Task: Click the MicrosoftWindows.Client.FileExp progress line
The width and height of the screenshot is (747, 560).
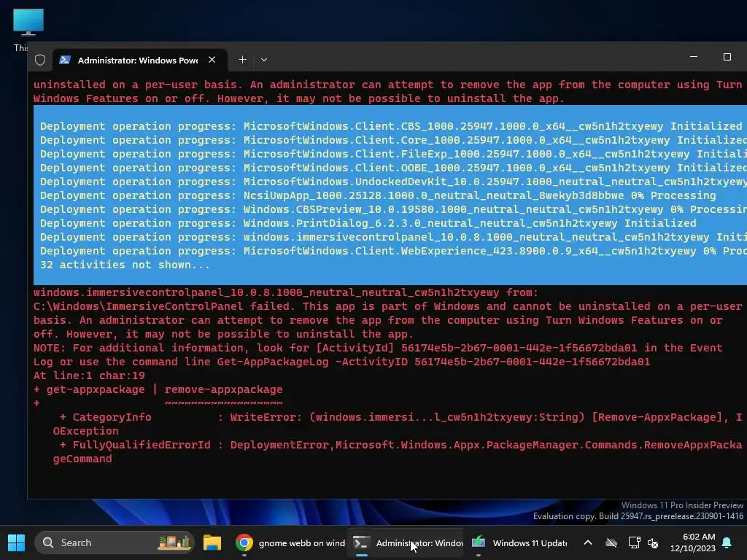Action: [393, 155]
